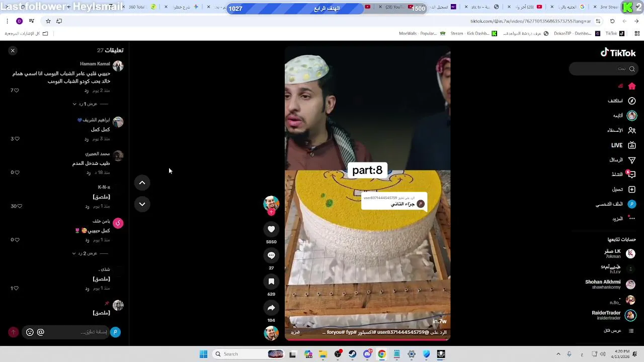Like K-N-x's sticker comment with 30 likes

click(19, 206)
